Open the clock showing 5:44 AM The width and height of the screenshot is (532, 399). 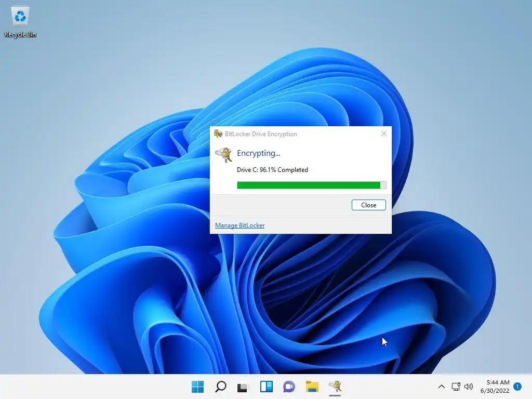495,387
